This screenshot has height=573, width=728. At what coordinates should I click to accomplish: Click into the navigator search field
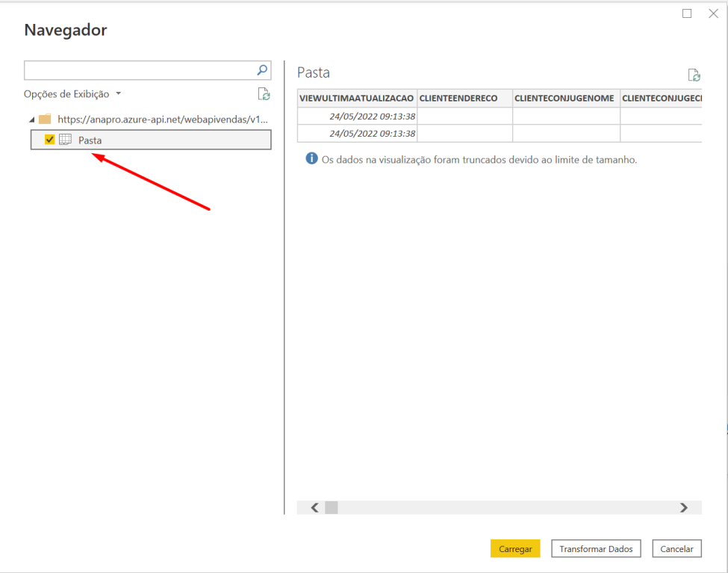(x=140, y=70)
